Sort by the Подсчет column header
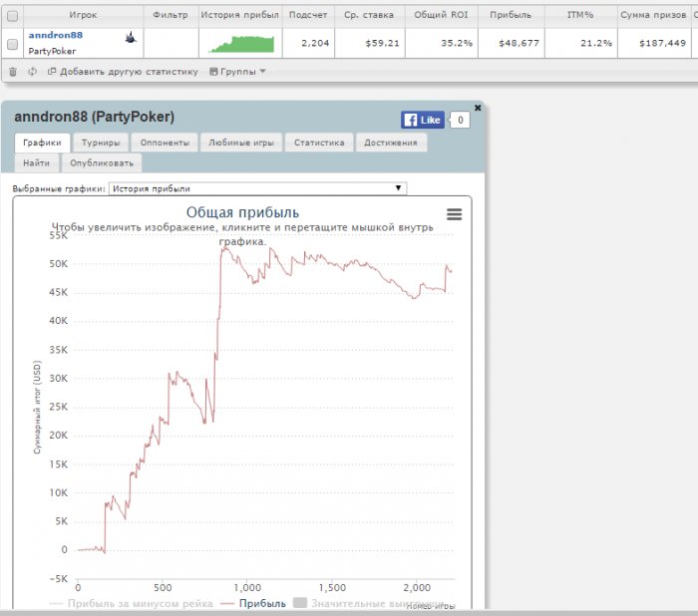This screenshot has width=698, height=616. tap(308, 15)
